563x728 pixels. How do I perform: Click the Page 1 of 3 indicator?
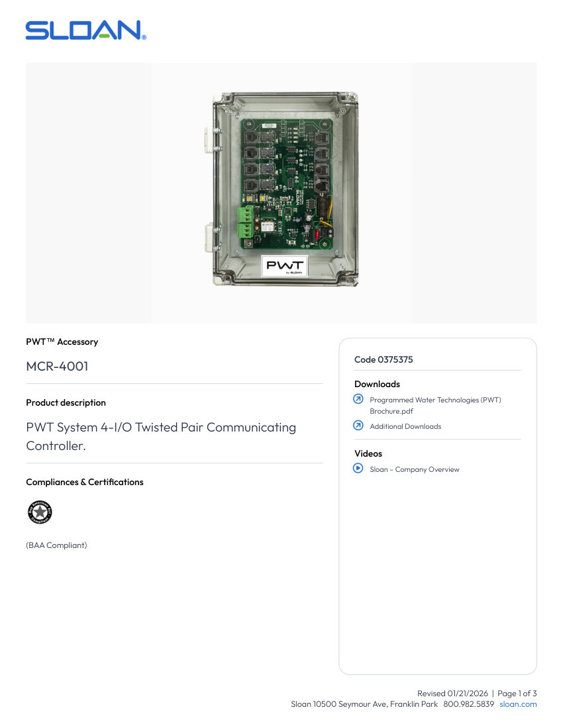517,693
